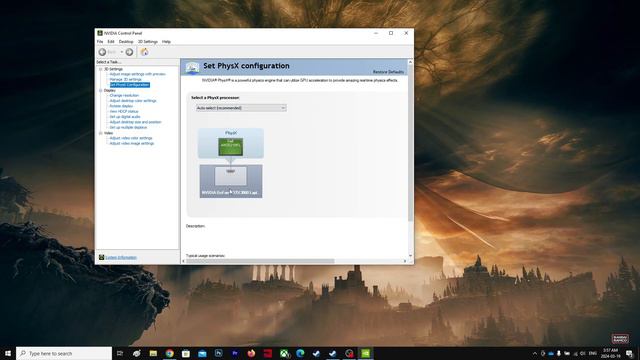This screenshot has height=360, width=640.
Task: Click the NVIDIA Control Panel title bar icon
Action: [x=100, y=33]
